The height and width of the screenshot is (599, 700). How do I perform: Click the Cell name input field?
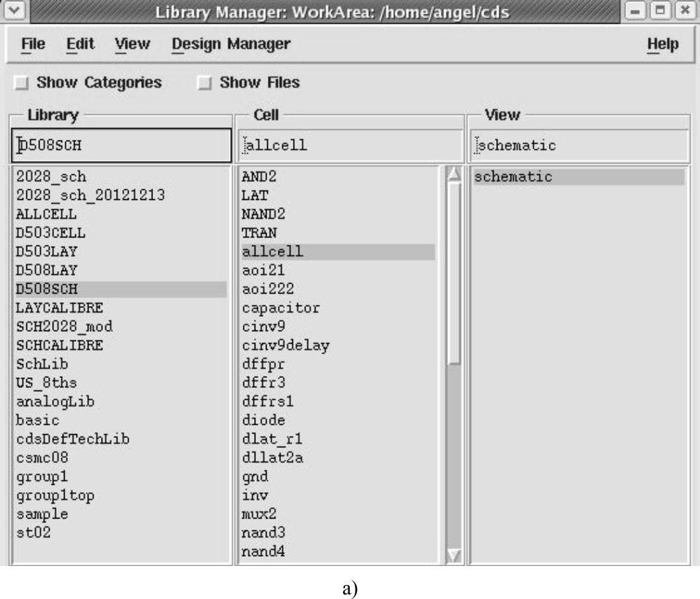[351, 145]
